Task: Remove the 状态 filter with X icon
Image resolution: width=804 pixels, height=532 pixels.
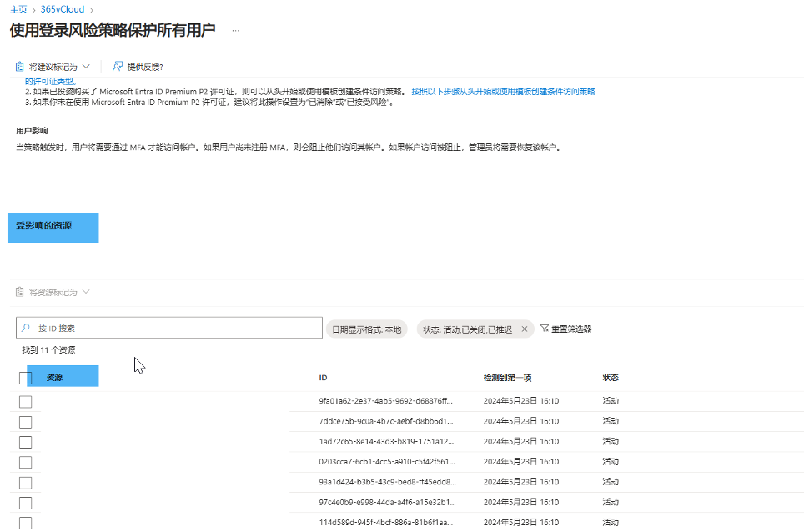Action: pos(525,329)
